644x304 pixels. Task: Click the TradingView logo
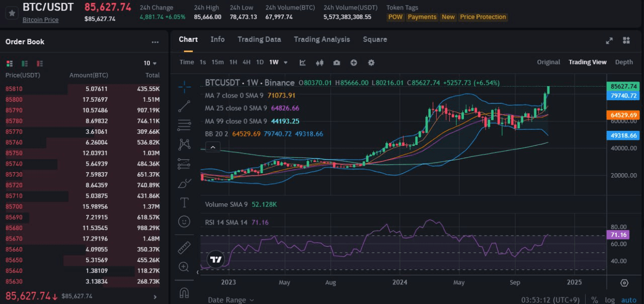point(216,260)
